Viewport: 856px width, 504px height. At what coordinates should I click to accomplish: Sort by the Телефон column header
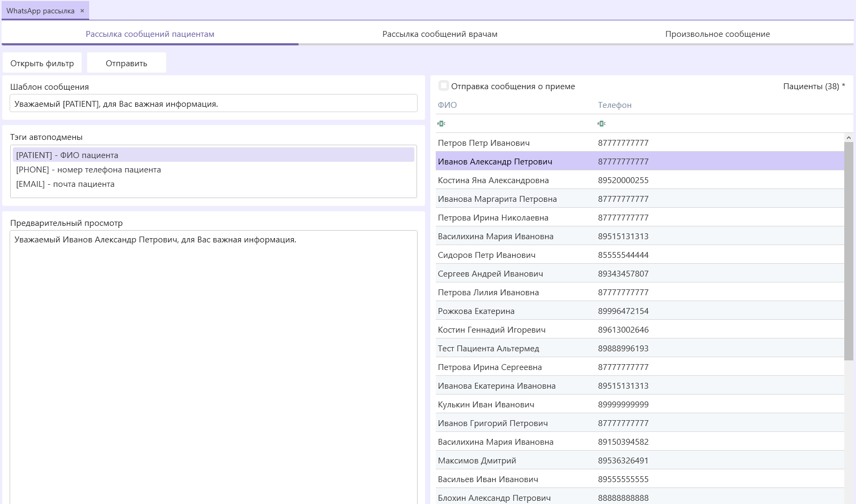[615, 105]
